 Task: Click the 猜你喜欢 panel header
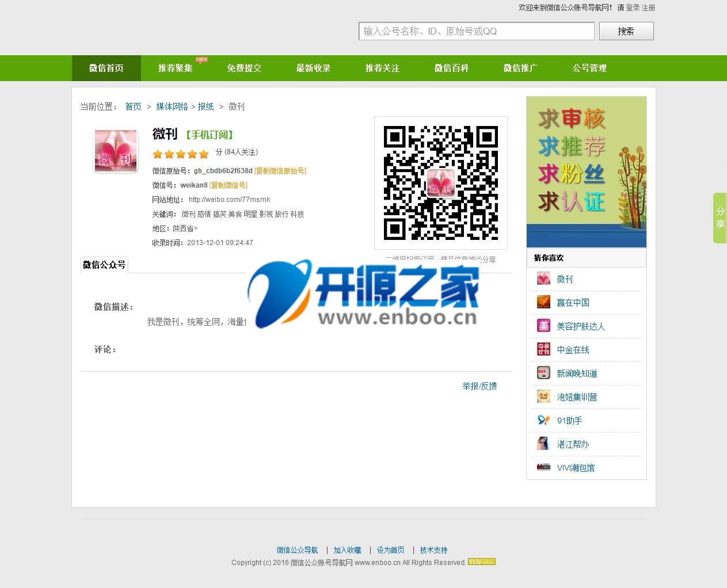[587, 258]
